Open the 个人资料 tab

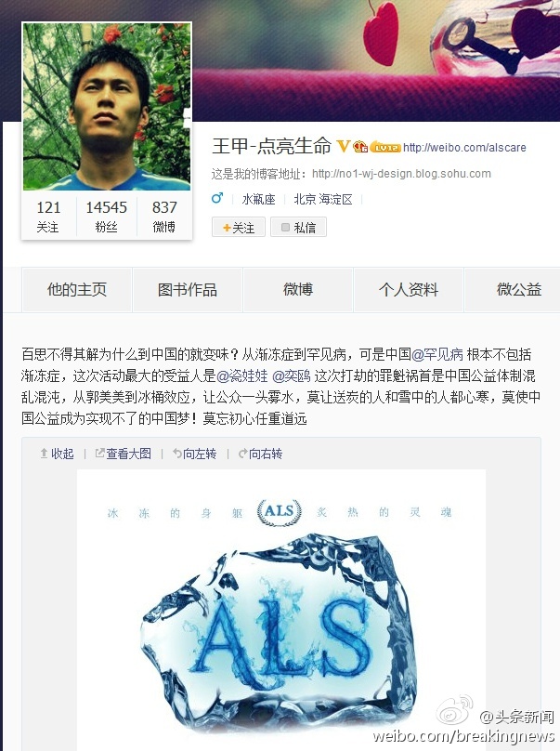(x=409, y=290)
